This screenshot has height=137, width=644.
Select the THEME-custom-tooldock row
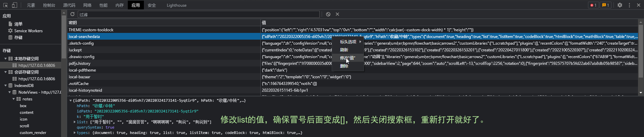[353, 30]
